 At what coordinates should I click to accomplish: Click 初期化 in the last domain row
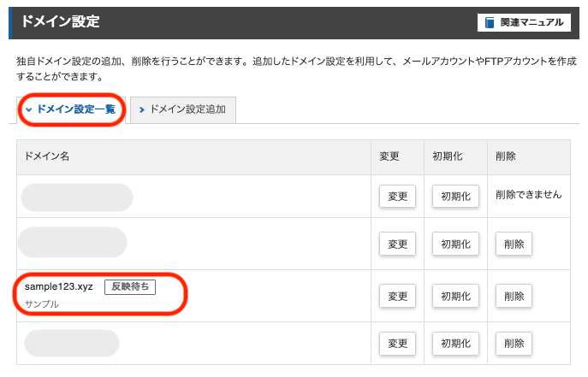coord(455,344)
